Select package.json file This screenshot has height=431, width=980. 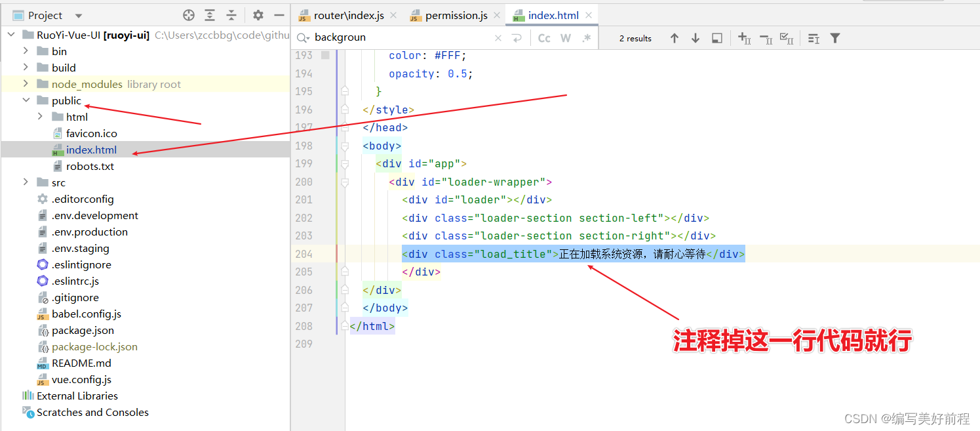click(83, 330)
